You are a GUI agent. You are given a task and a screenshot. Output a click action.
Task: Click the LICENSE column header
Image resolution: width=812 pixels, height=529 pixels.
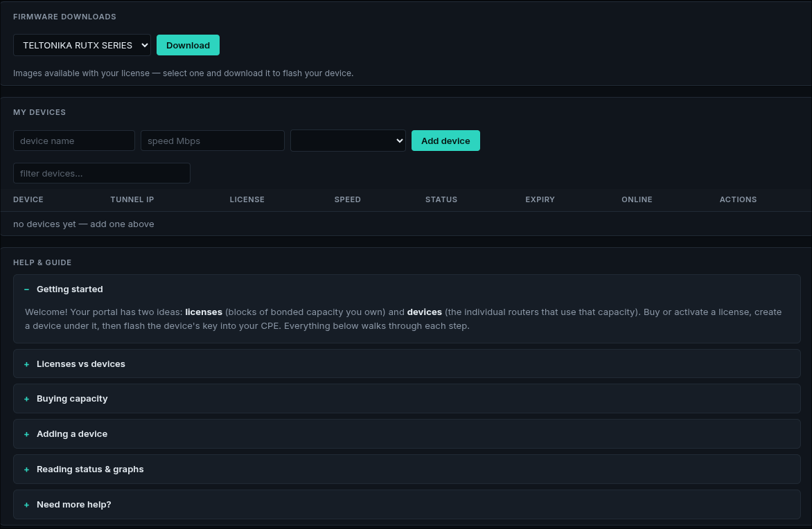(247, 199)
